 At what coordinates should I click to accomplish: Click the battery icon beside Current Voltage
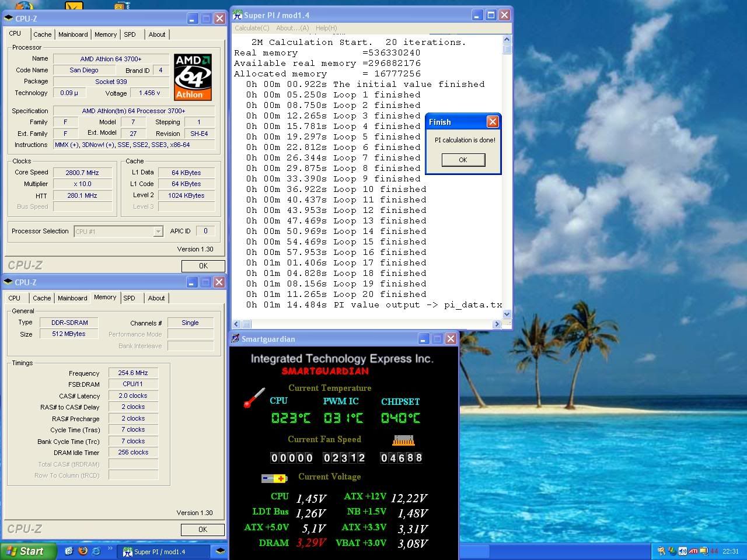coord(274,478)
